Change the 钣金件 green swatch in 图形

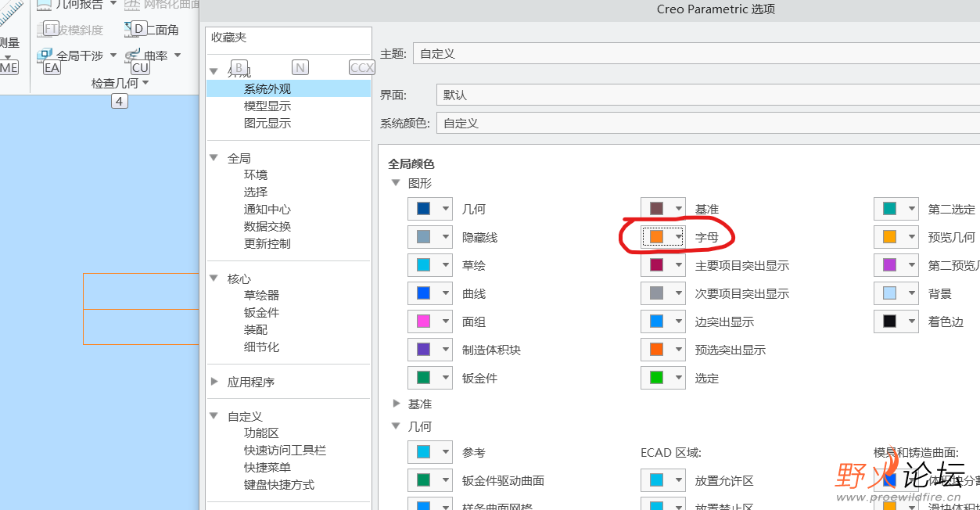(x=429, y=378)
